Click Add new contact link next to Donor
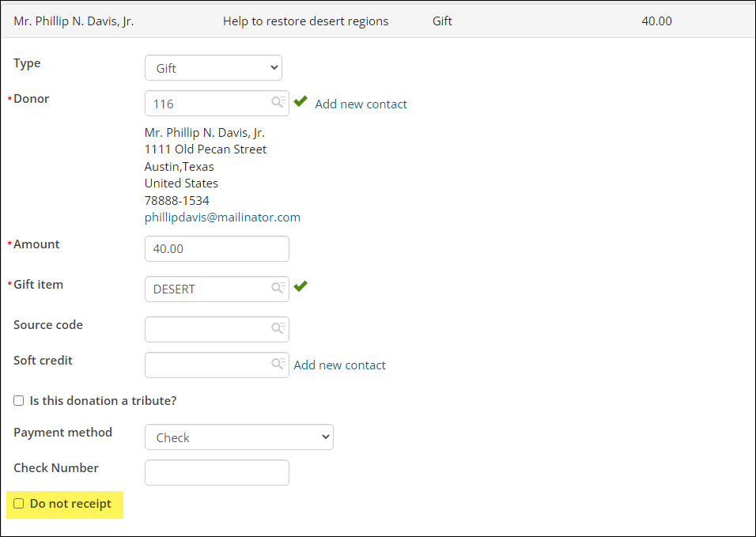 361,104
